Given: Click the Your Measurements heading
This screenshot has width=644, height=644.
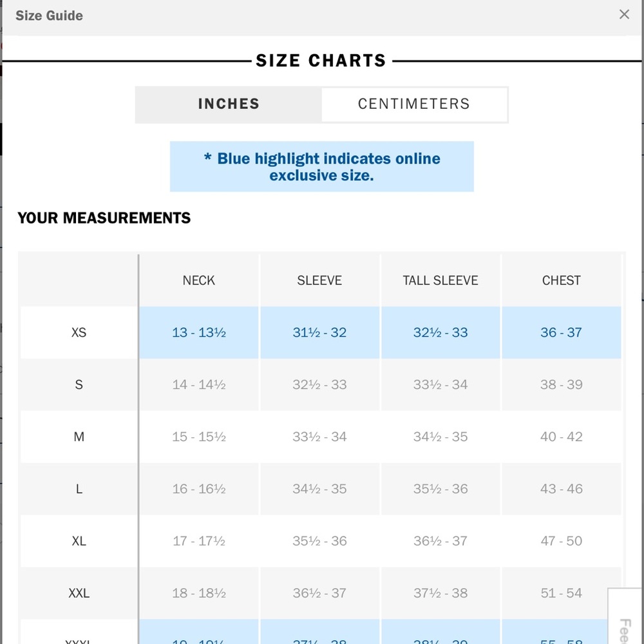Looking at the screenshot, I should click(104, 218).
